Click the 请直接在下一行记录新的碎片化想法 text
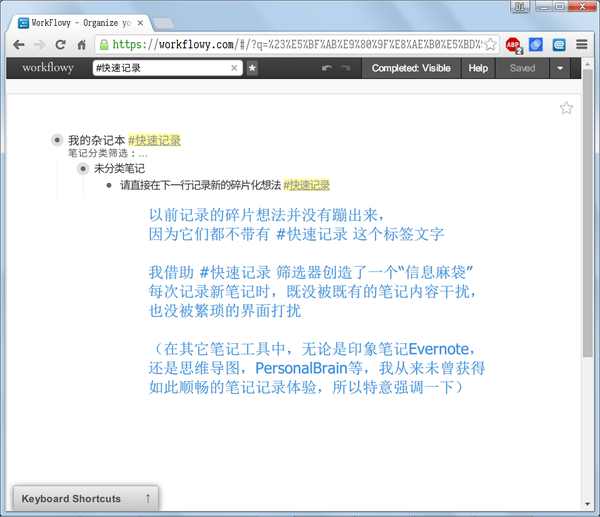Image resolution: width=600 pixels, height=517 pixels. (201, 186)
